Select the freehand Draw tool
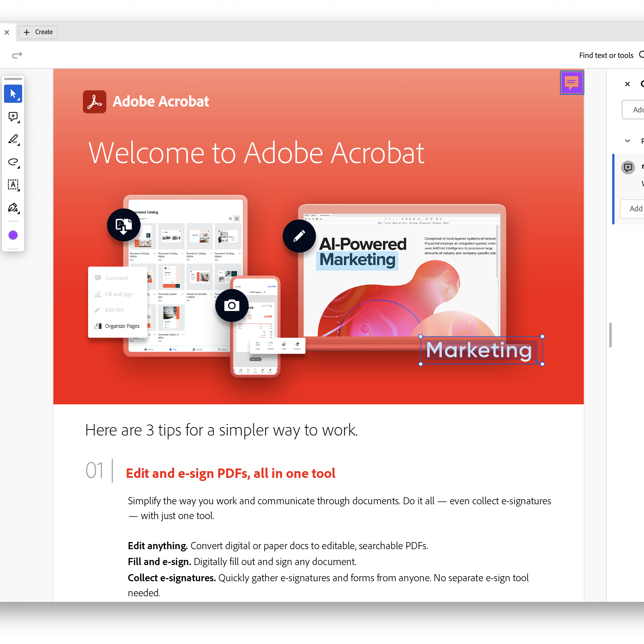644x644 pixels. coord(13,162)
